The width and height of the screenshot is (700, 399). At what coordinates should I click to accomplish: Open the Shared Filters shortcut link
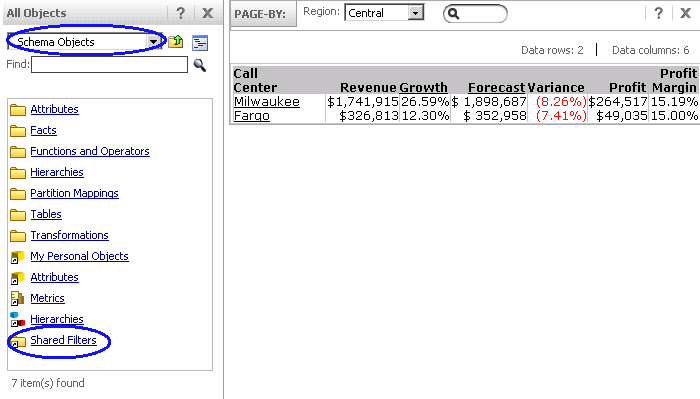point(63,340)
